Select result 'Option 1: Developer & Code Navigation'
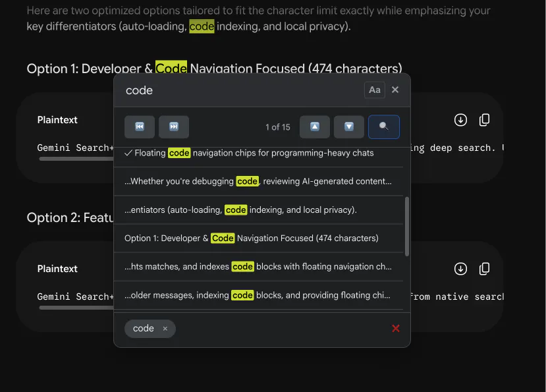Screen dimensions: 546x392 tap(258, 238)
